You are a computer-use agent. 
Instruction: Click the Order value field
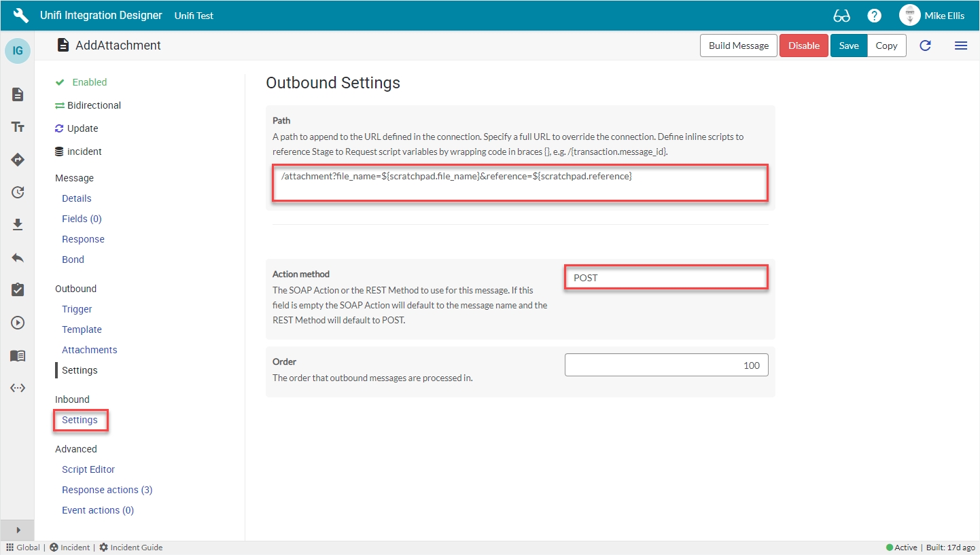(x=666, y=365)
